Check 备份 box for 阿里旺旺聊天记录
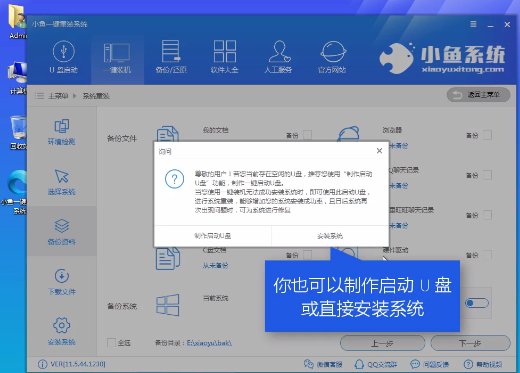Screen dimensions: 520x373 (487, 215)
